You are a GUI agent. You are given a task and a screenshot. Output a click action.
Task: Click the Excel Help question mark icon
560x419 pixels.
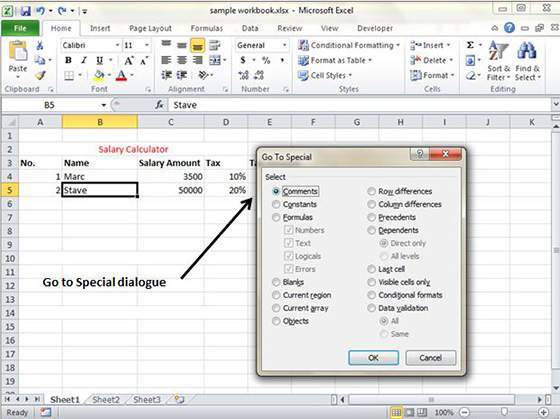click(x=509, y=28)
